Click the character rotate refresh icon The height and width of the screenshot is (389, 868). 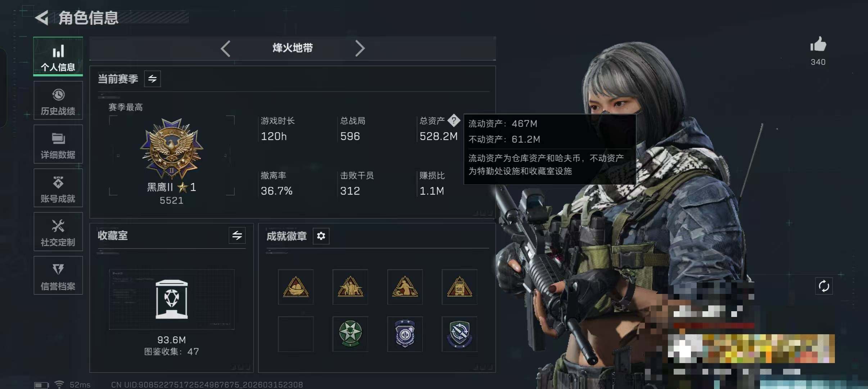[x=824, y=286]
